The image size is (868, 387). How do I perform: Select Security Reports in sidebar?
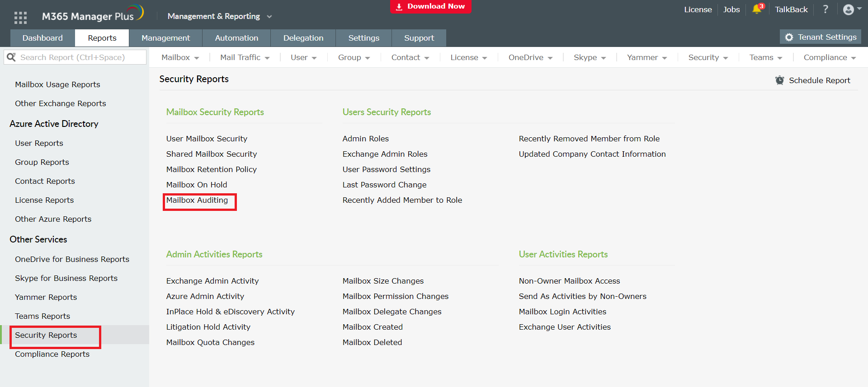46,335
